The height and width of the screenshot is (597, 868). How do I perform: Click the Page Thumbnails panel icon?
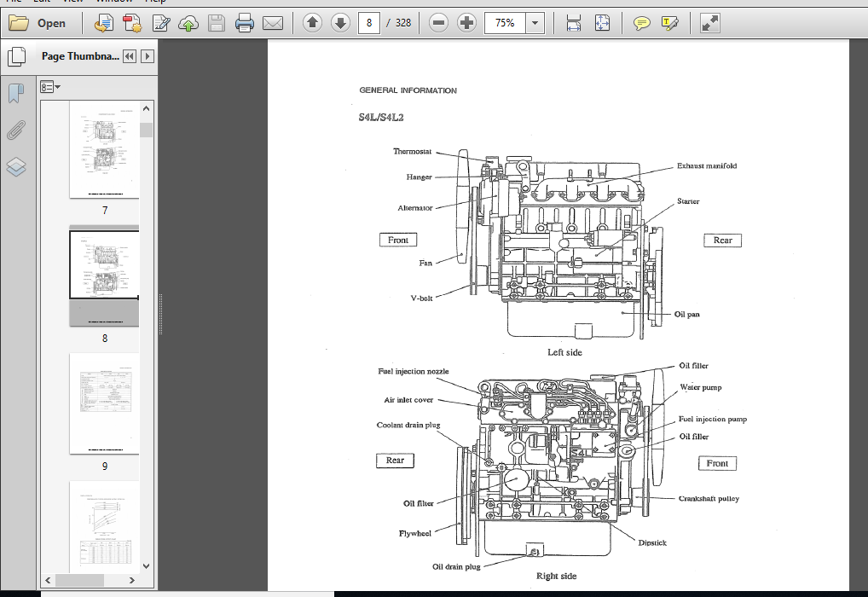click(16, 56)
